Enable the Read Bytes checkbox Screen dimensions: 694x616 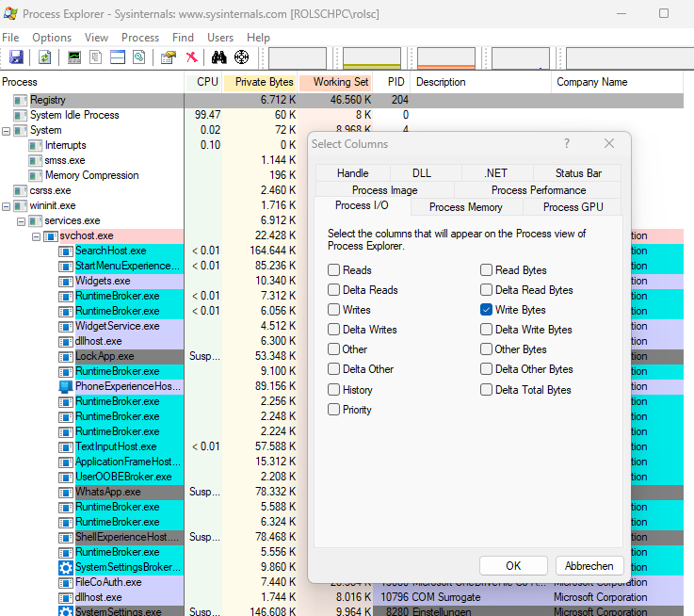point(486,269)
